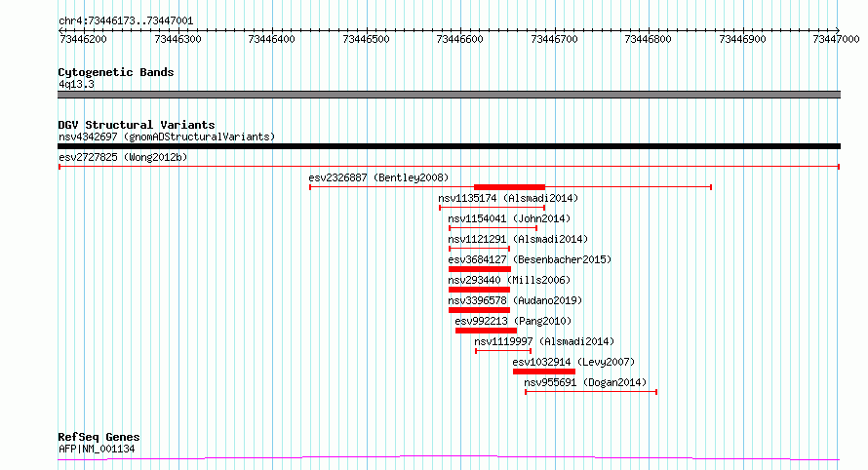
Task: Open variant esv3684127 (Besenbacher2015) label
Action: click(x=530, y=259)
